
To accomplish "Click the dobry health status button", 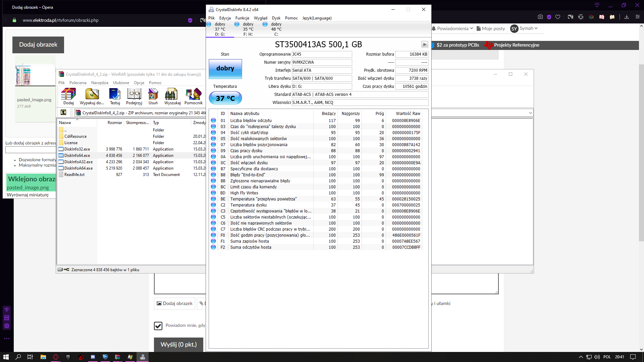I will coord(225,69).
